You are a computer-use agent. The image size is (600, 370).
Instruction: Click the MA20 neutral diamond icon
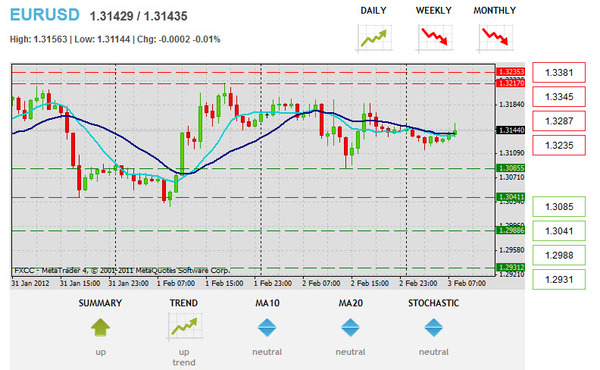point(351,328)
